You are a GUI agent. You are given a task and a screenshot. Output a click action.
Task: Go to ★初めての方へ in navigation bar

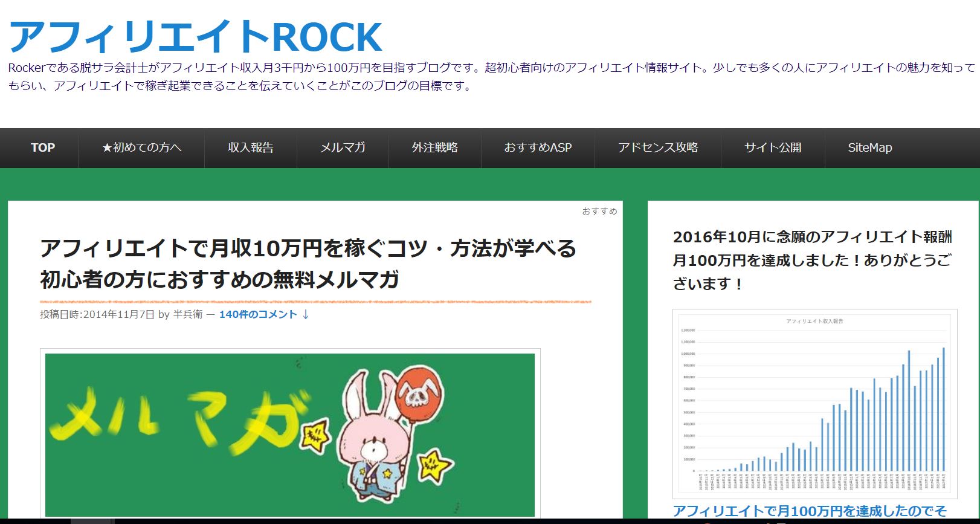(x=141, y=147)
